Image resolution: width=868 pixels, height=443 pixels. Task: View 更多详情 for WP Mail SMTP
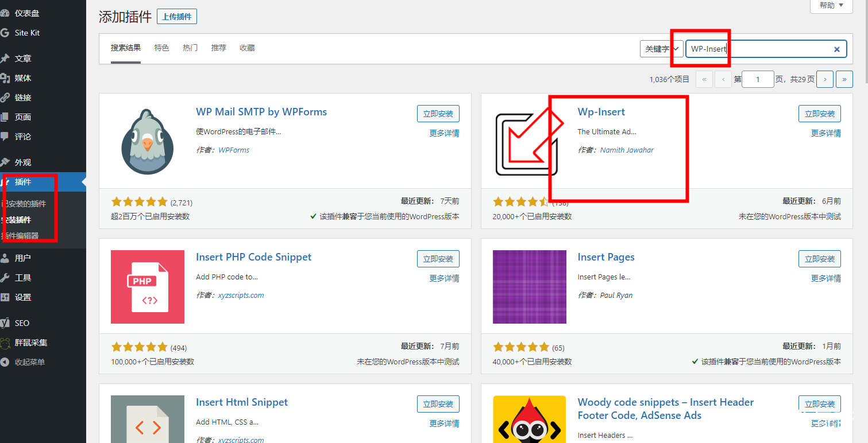click(x=444, y=133)
